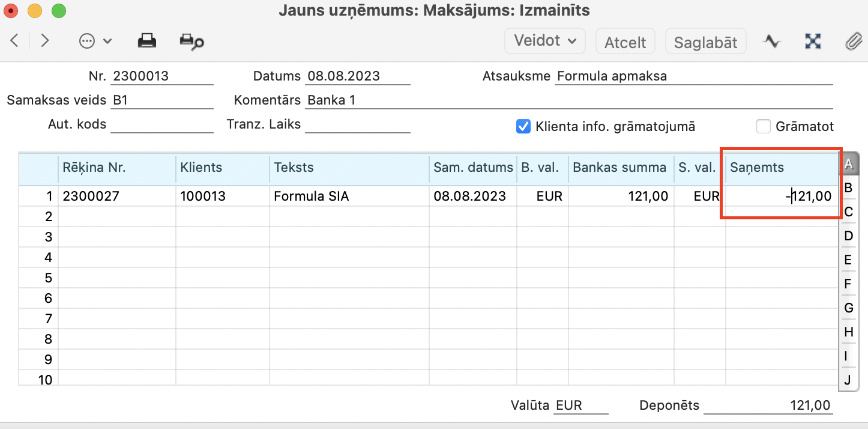Switch to tab B of the table
Screen dimensions: 868x429
click(x=848, y=188)
